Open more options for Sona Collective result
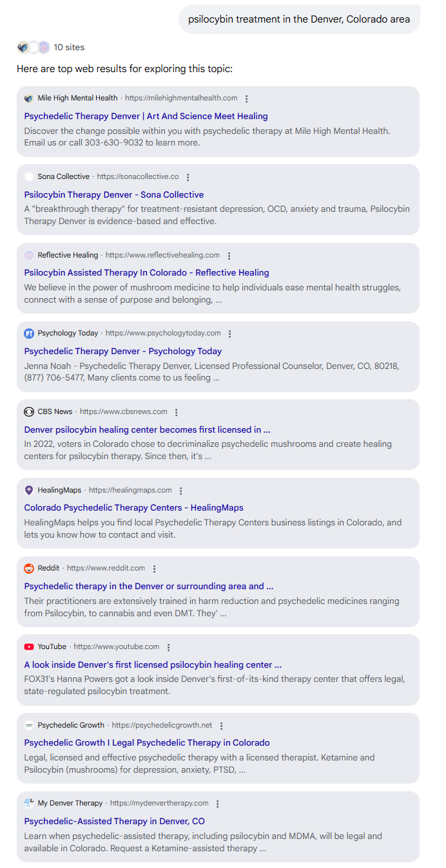The height and width of the screenshot is (868, 446). 188,177
